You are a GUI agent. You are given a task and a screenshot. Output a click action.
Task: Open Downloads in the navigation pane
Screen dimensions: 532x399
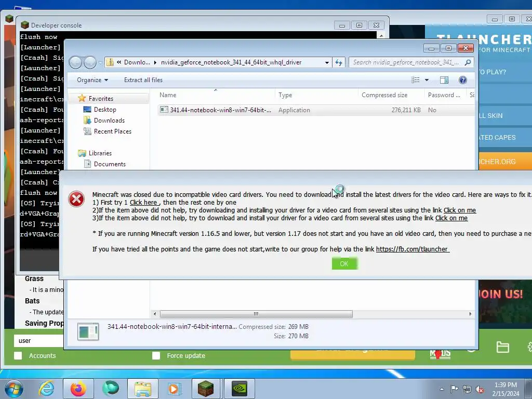point(109,121)
